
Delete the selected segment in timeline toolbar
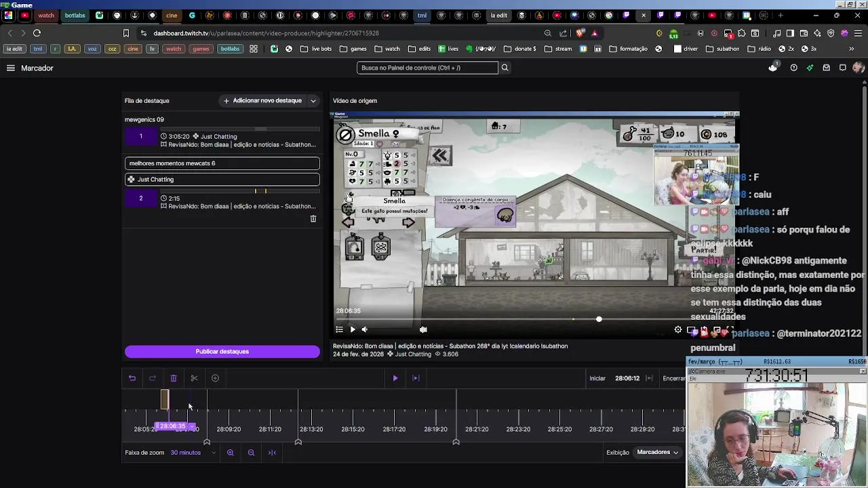[x=174, y=378]
